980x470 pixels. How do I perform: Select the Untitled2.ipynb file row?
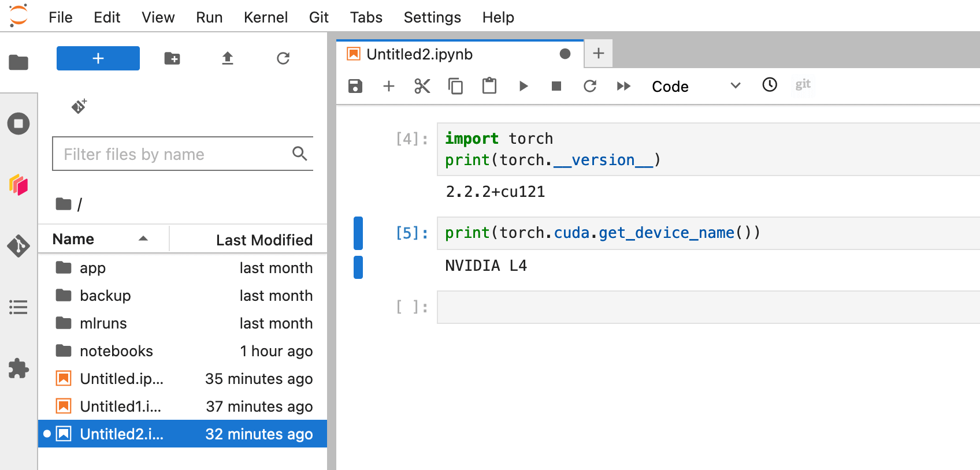(x=183, y=434)
